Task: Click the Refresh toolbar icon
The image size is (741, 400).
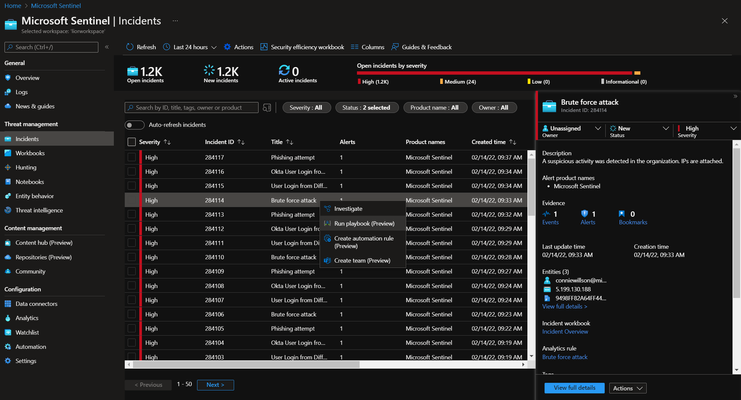Action: tap(129, 47)
